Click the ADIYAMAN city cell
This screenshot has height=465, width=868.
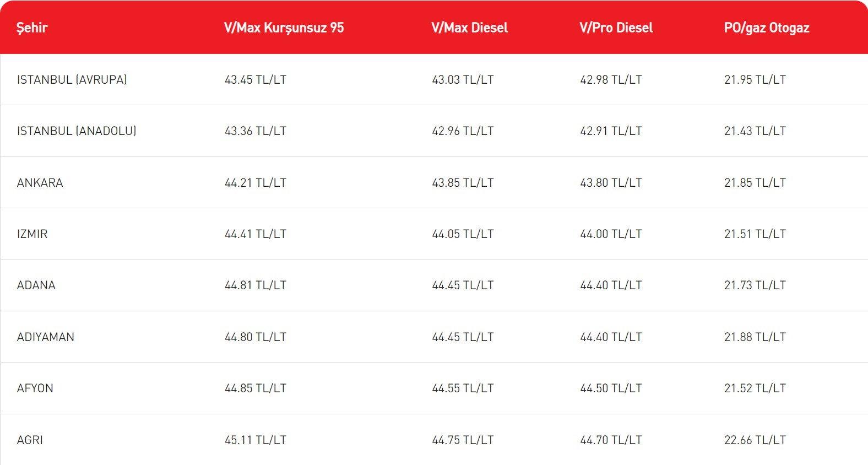(x=45, y=337)
